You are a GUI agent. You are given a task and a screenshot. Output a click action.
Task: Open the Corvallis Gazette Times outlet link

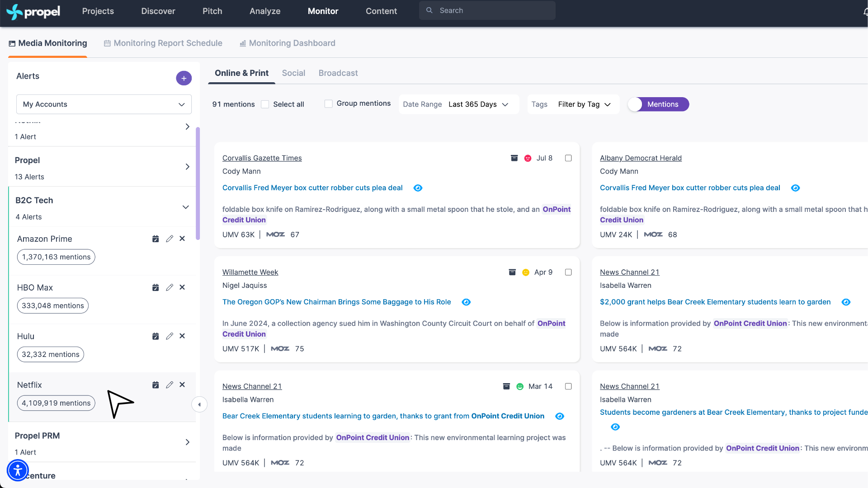[262, 158]
